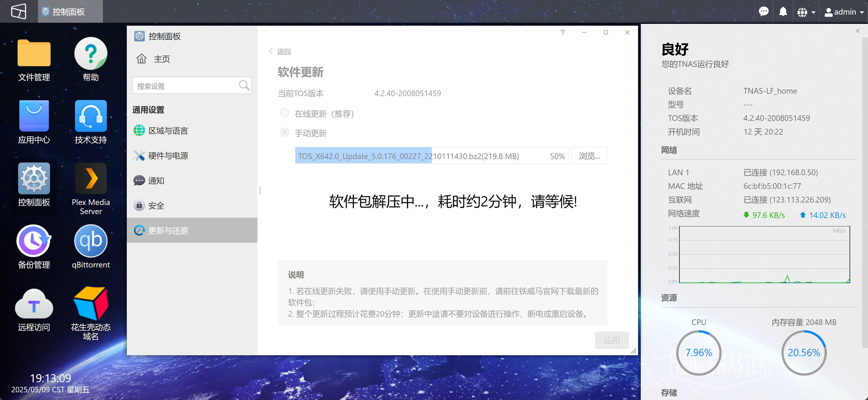Viewport: 868px width, 400px height.
Task: Expand the admin user dropdown
Action: click(x=844, y=12)
